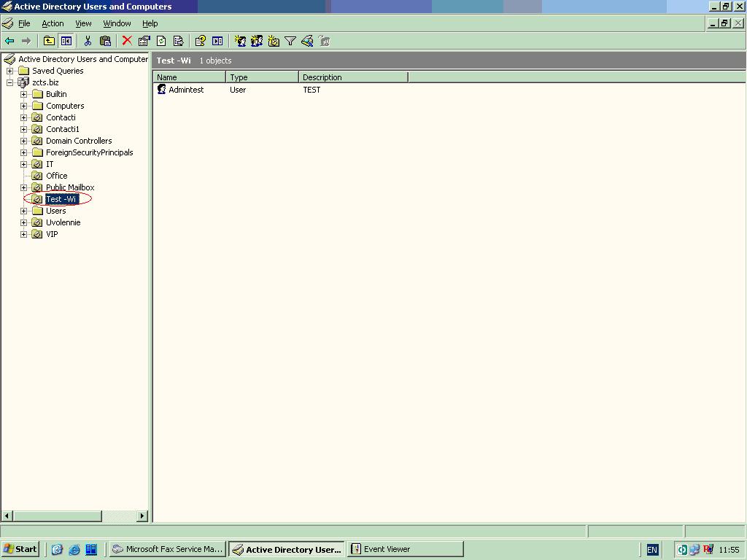Go up one level in the console tree
Screen dimensions: 747x560
pos(49,41)
